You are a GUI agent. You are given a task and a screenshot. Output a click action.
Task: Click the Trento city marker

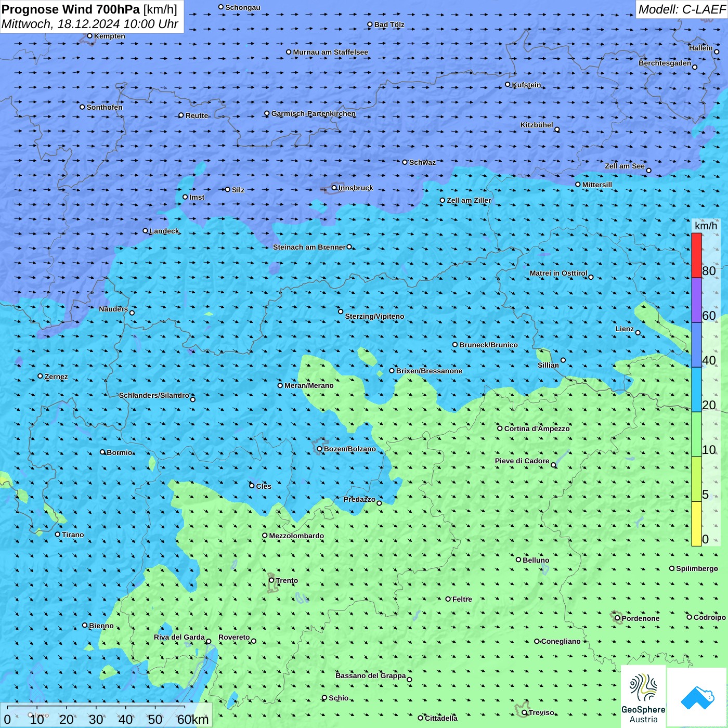[x=271, y=580]
